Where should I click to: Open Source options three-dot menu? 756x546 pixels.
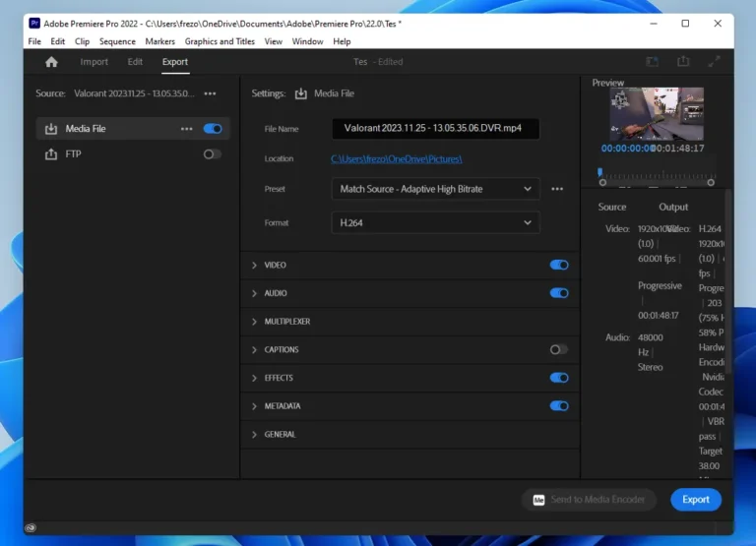211,93
